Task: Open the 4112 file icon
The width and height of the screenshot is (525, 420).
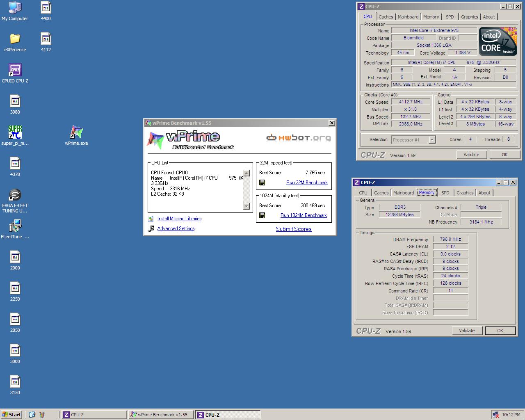Action: [46, 42]
